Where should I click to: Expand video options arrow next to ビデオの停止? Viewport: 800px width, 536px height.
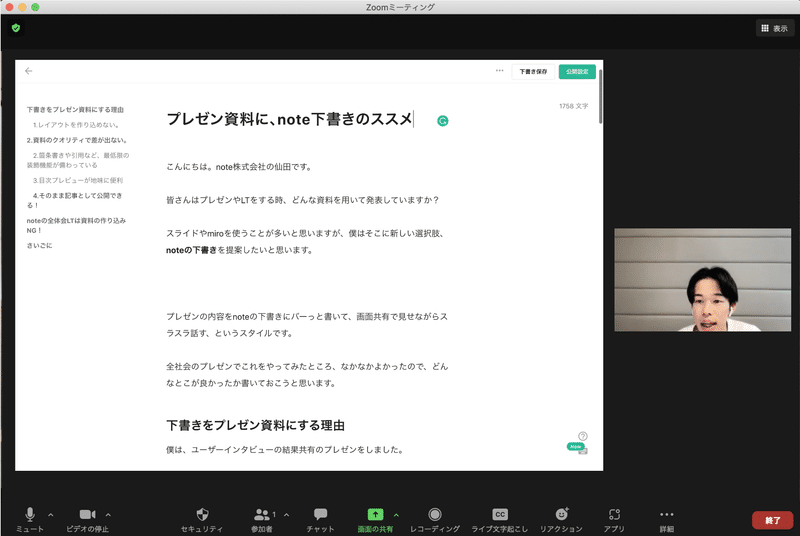pyautogui.click(x=108, y=515)
